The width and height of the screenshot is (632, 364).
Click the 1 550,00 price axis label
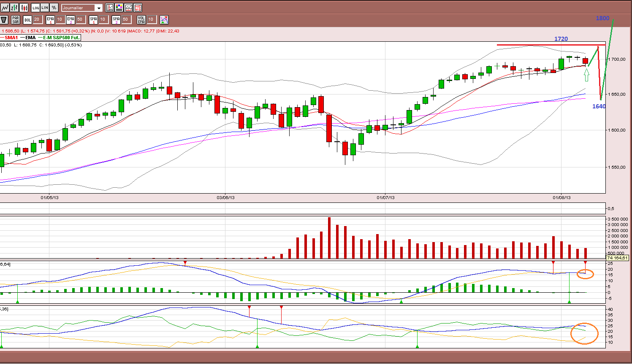tap(616, 167)
